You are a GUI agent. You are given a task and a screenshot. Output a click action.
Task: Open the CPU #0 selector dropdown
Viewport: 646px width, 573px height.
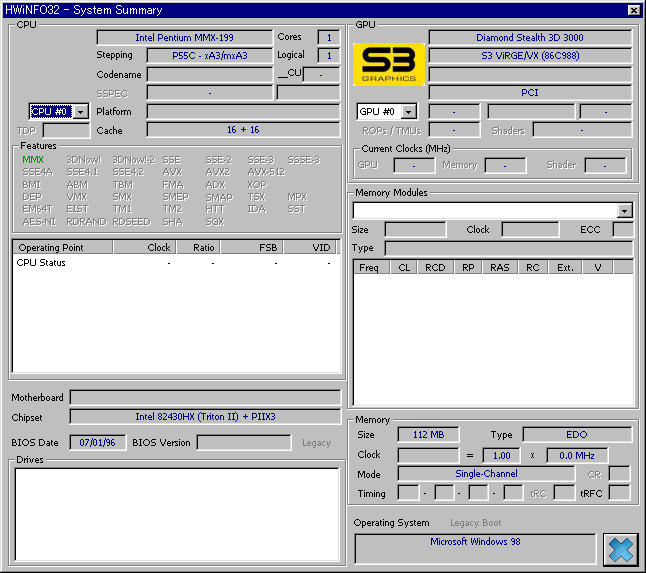(81, 112)
